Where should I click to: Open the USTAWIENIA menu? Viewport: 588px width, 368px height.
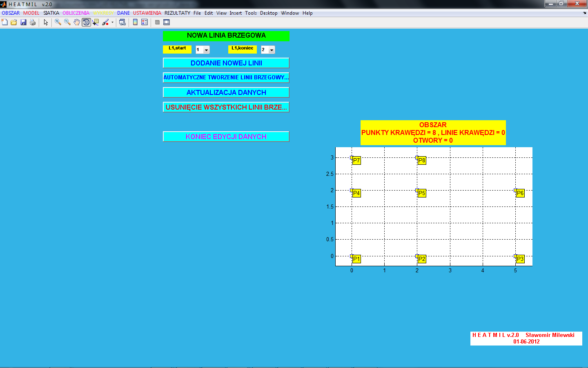[147, 13]
